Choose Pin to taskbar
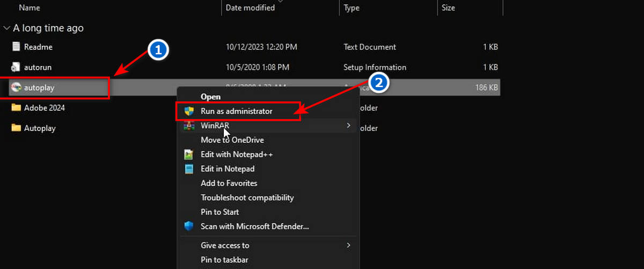 click(224, 260)
